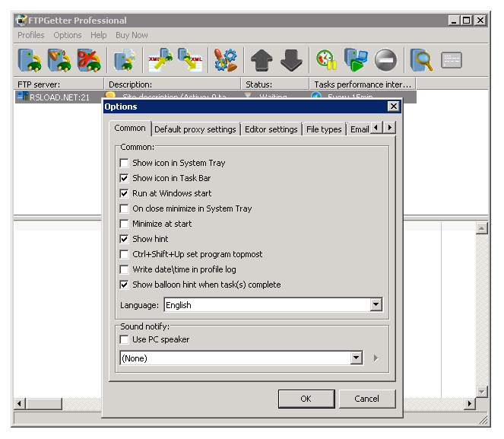Uncheck Show icon in Task Bar

(x=124, y=178)
